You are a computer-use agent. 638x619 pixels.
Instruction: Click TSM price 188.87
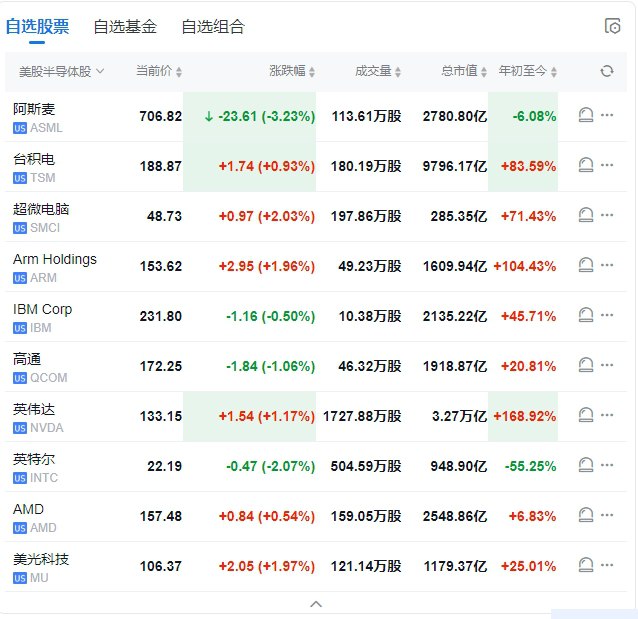click(161, 166)
